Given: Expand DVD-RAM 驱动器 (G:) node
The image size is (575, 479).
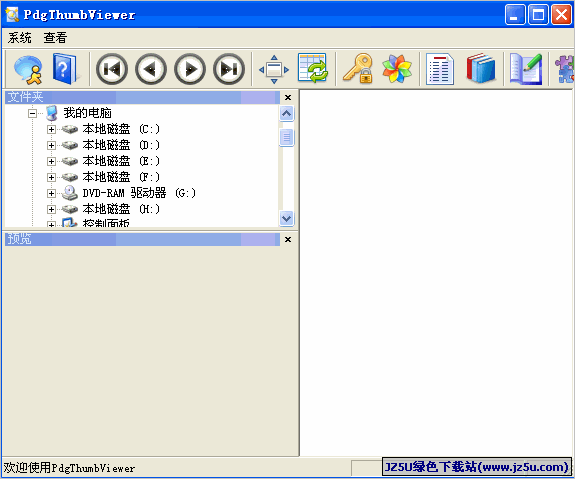Looking at the screenshot, I should coord(51,193).
